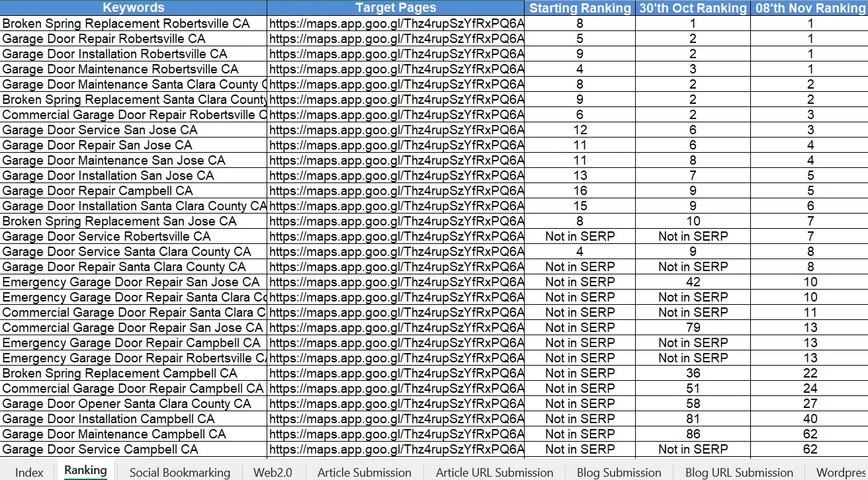Select Commercial Garage Door Repair Campbell CA cell
868x480 pixels.
click(134, 388)
